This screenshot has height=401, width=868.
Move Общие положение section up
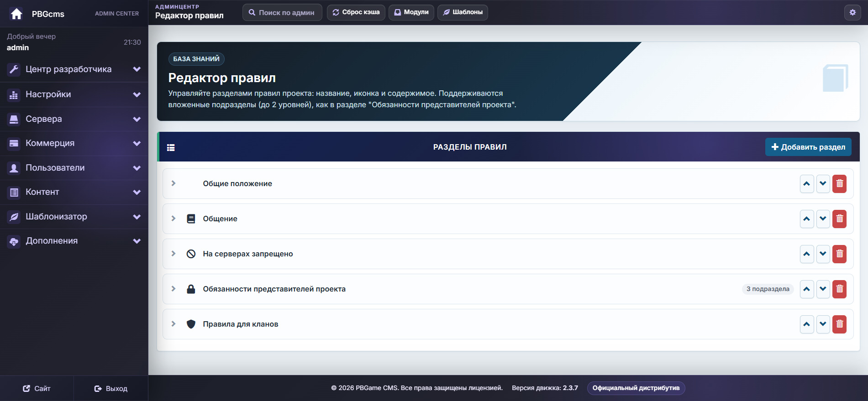click(x=807, y=184)
